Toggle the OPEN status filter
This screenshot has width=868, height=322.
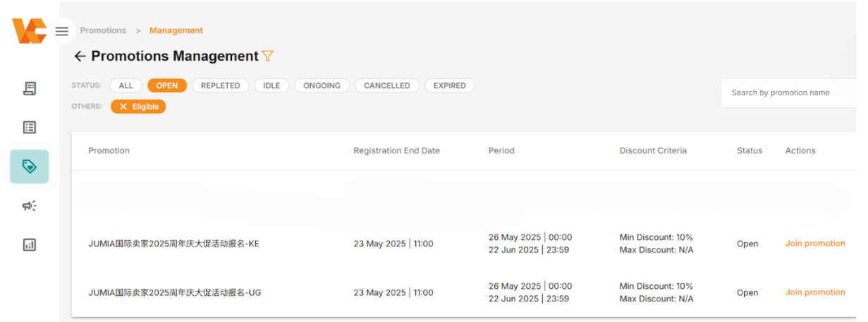(x=167, y=85)
